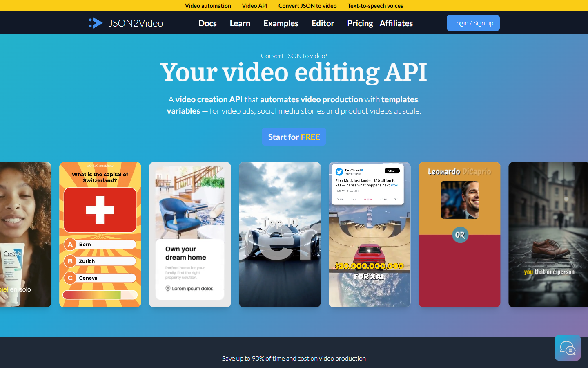
Task: Click the JSON2Video logo icon
Action: [96, 23]
